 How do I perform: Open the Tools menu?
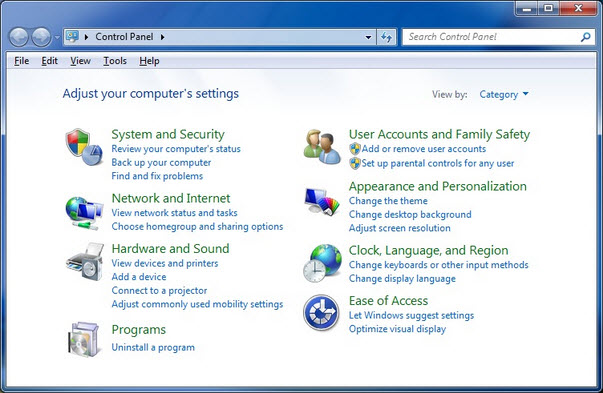(115, 61)
